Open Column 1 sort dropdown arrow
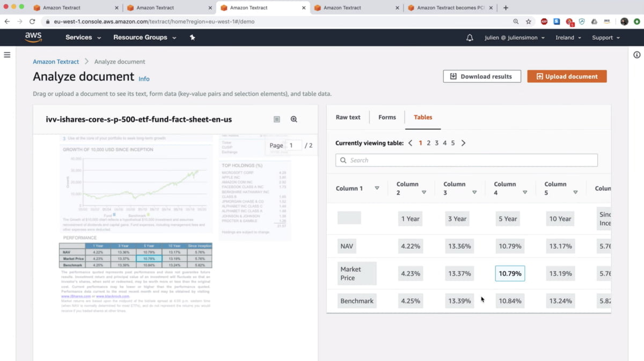 pyautogui.click(x=377, y=188)
